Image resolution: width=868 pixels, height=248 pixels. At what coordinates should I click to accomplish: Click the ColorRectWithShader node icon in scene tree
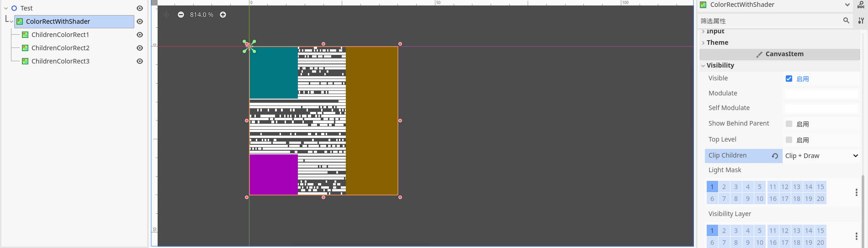[20, 21]
